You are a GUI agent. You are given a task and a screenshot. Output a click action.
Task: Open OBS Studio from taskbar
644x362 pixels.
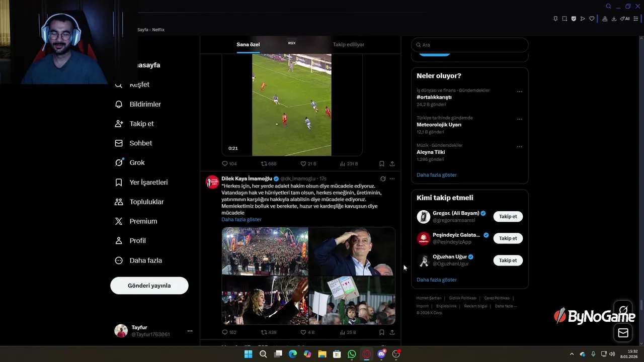tap(396, 354)
